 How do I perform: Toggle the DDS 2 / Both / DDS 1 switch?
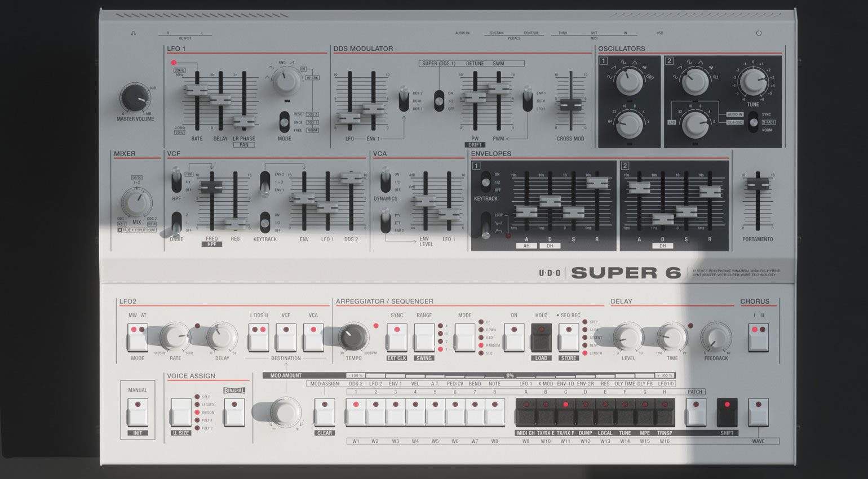click(404, 99)
